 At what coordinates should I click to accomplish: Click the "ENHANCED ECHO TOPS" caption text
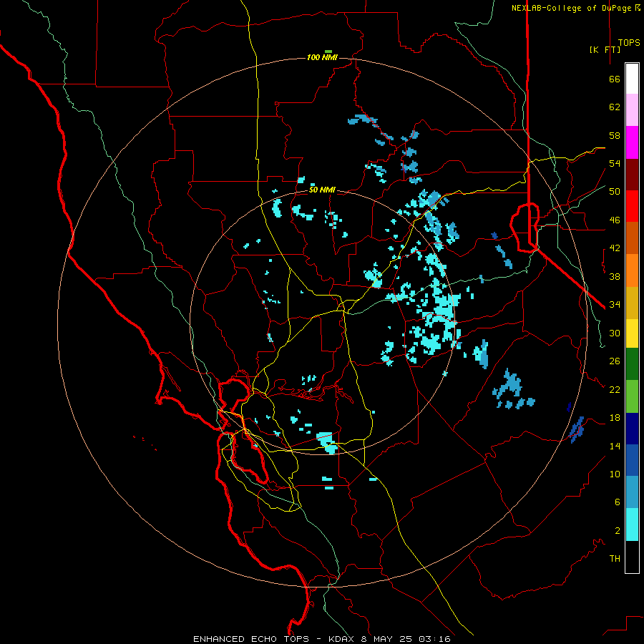click(251, 639)
